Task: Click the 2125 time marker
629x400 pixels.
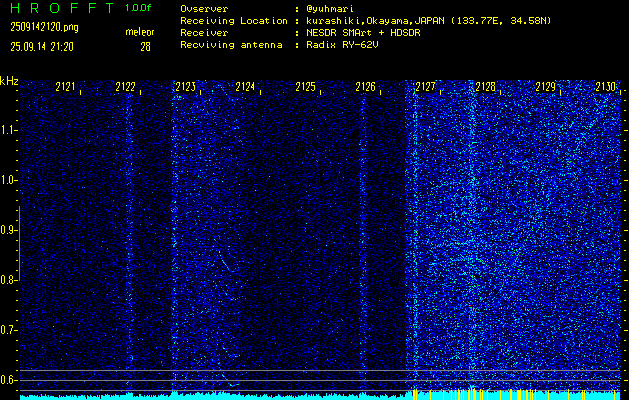Action: click(x=305, y=87)
